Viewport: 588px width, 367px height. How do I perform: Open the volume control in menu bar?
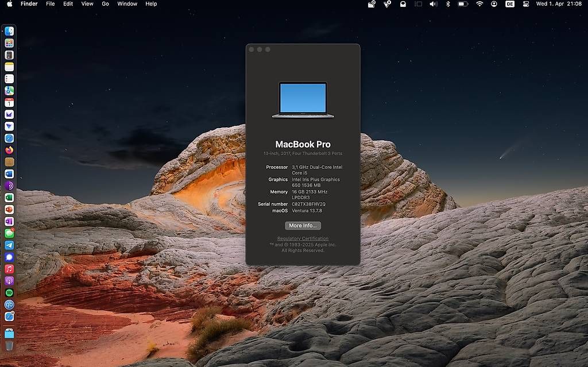coord(433,4)
